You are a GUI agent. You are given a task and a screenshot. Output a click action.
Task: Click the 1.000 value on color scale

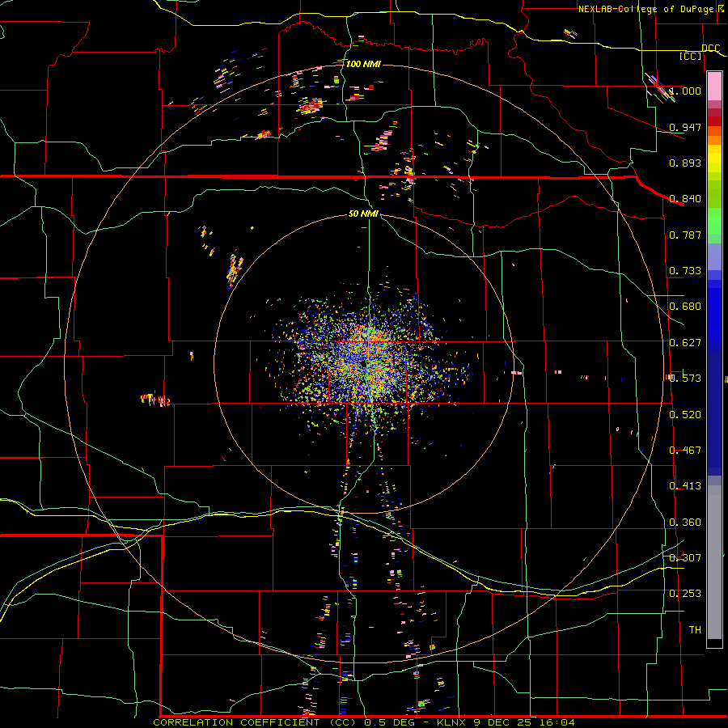pyautogui.click(x=685, y=91)
